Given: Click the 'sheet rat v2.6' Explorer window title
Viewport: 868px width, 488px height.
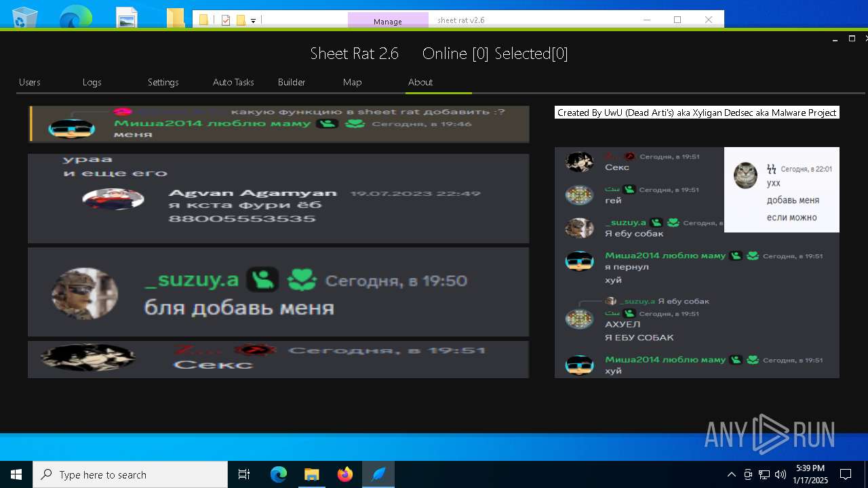Looking at the screenshot, I should coord(461,20).
